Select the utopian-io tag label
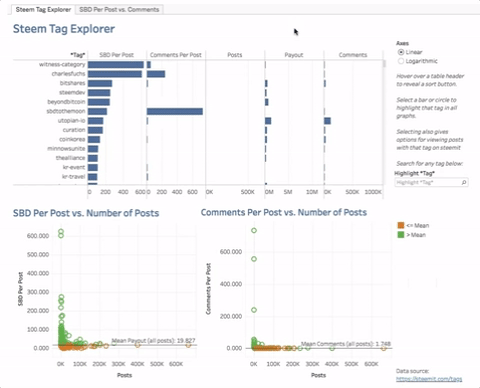 pos(71,120)
